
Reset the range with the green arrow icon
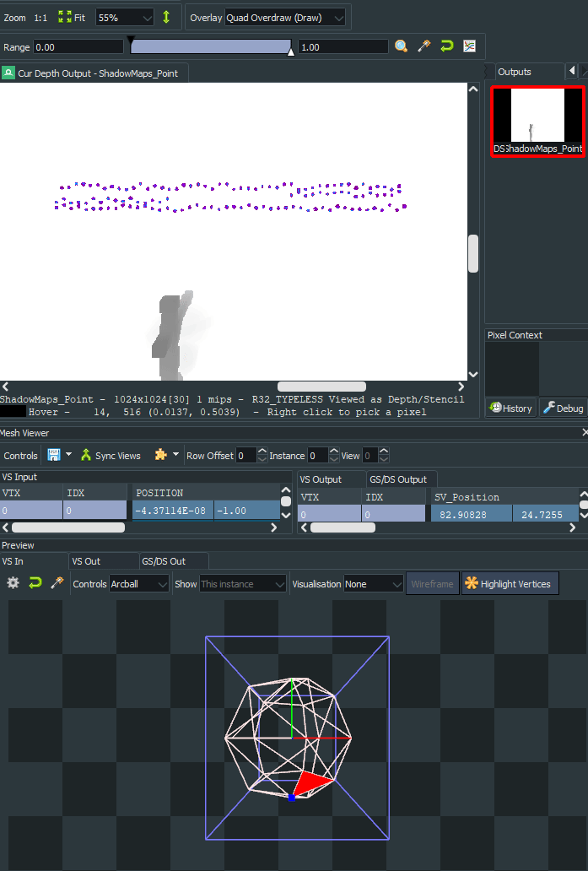[x=447, y=46]
